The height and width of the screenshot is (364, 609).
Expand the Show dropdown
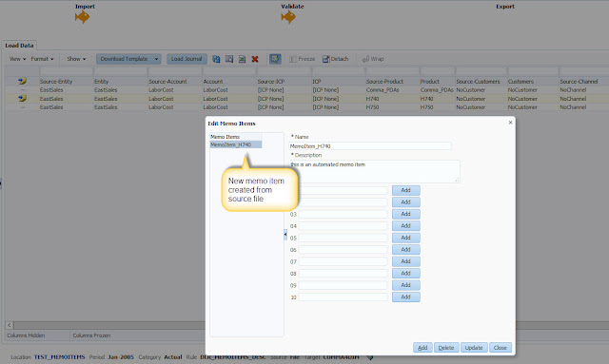point(76,59)
